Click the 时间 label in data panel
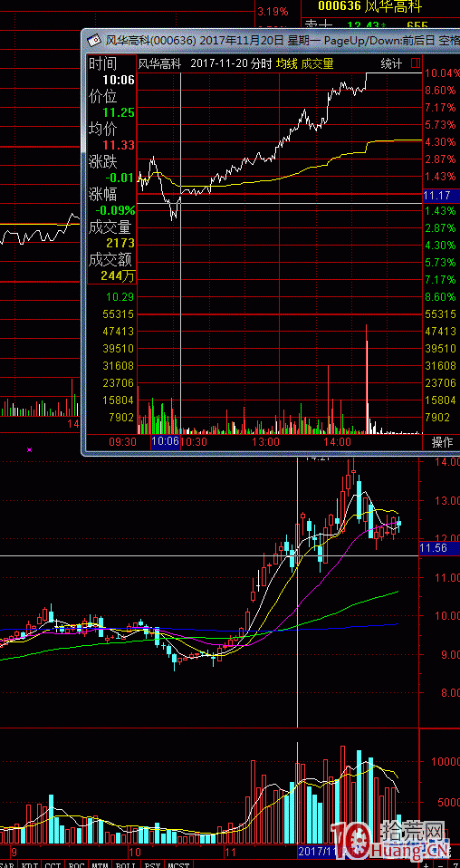The image size is (460, 868). click(103, 63)
